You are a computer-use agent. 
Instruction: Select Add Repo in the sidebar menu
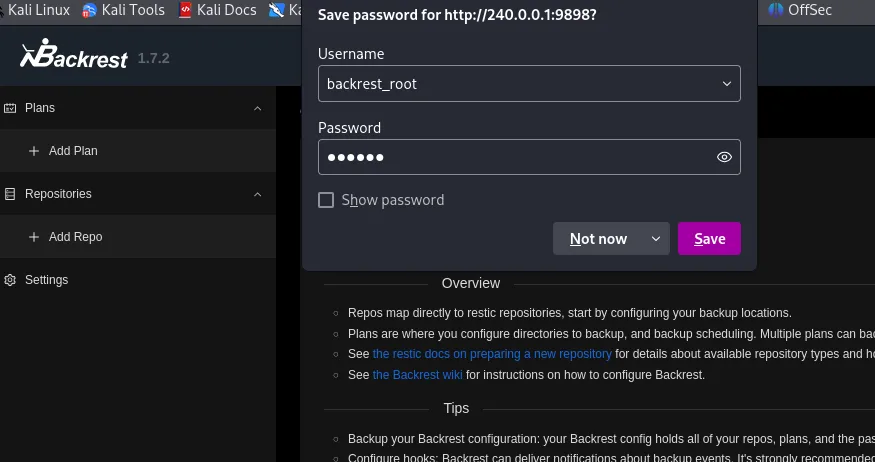click(x=75, y=237)
